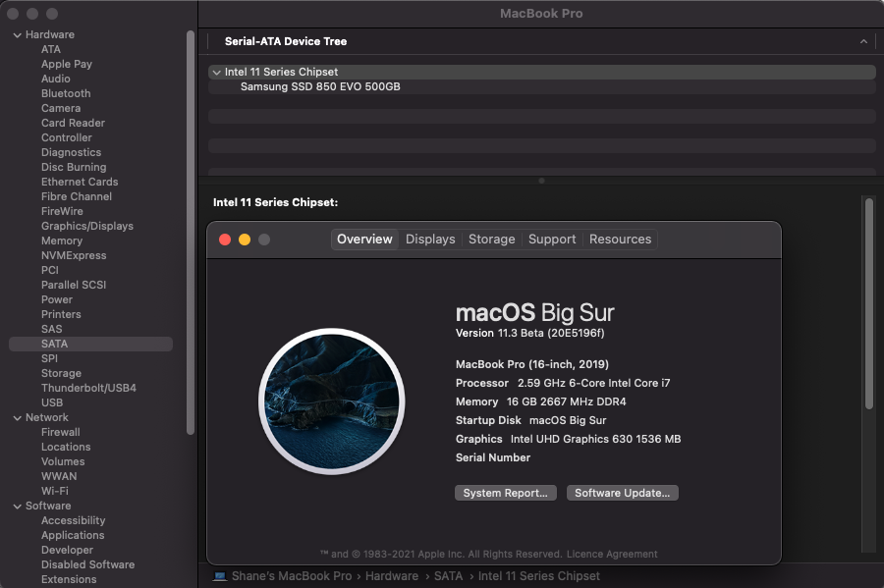Click the sidebar vertical scrollbar

191,232
